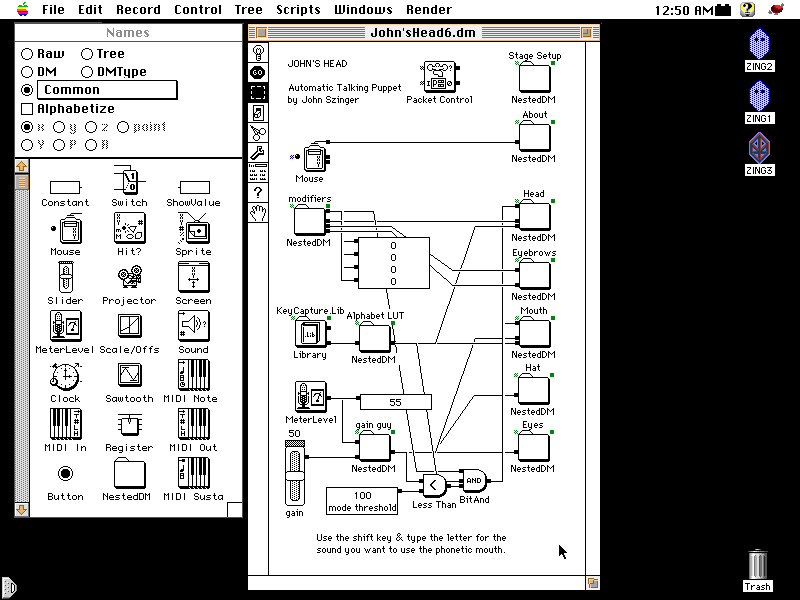
Task: Choose the hand grabber tool
Action: coord(258,212)
